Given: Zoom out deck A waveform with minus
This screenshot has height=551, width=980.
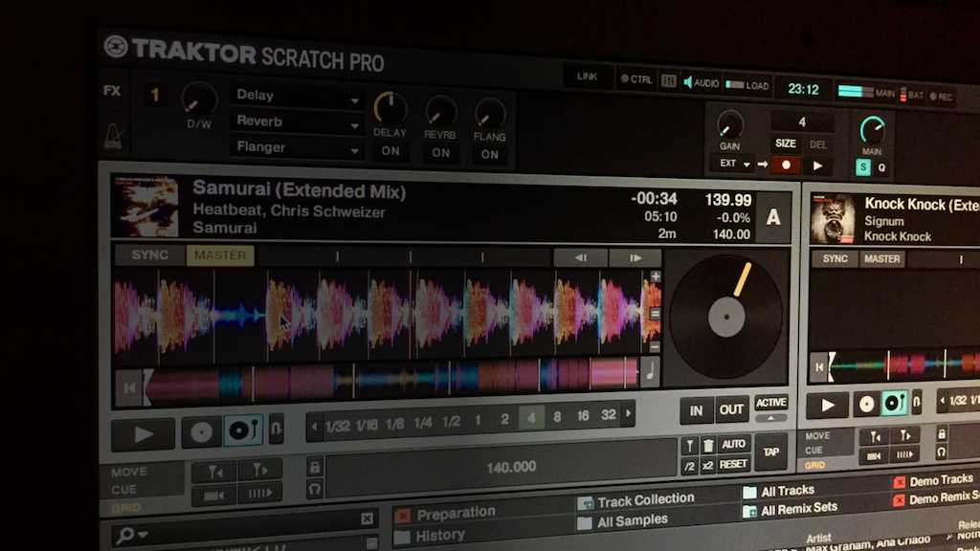Looking at the screenshot, I should [655, 346].
